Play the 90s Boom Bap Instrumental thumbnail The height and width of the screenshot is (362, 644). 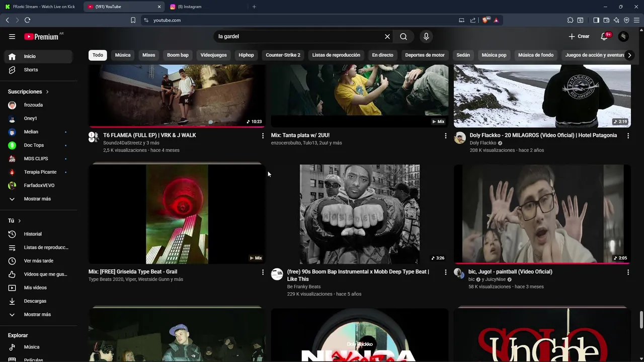click(360, 214)
